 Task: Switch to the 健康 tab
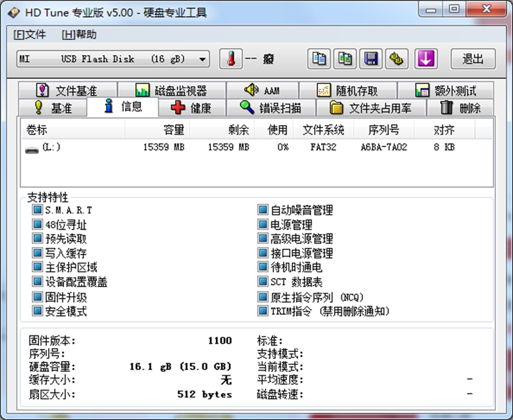pos(192,108)
